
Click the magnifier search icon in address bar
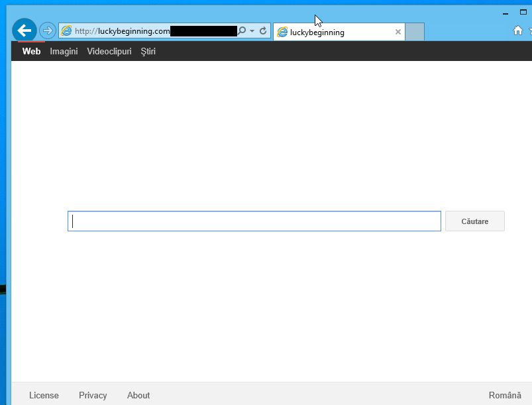click(x=242, y=30)
